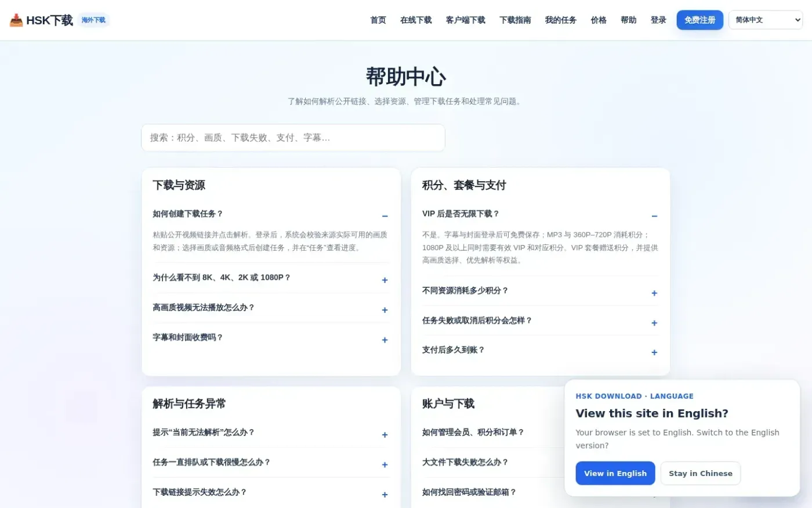Open 我的任务 in the top navigation
The image size is (812, 508).
(x=561, y=20)
